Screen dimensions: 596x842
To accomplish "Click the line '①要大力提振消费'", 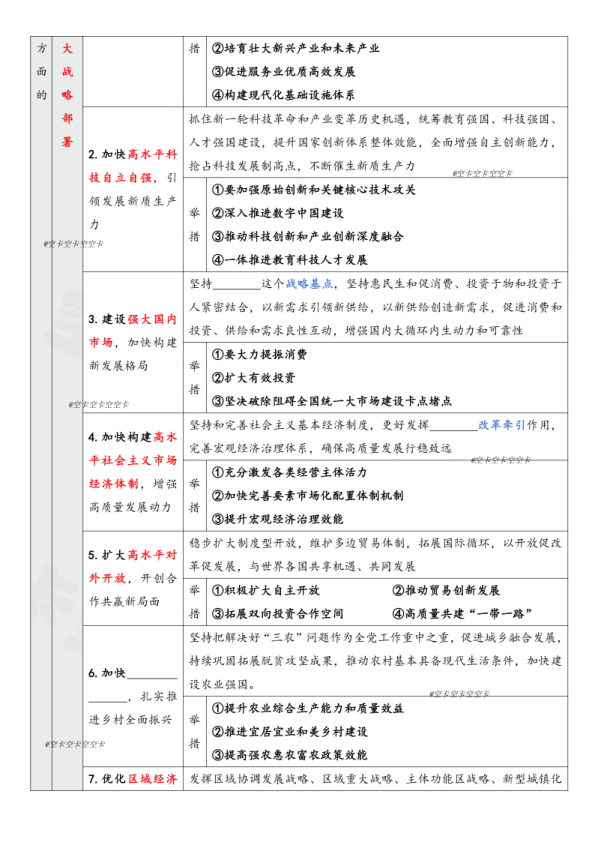I will [259, 354].
